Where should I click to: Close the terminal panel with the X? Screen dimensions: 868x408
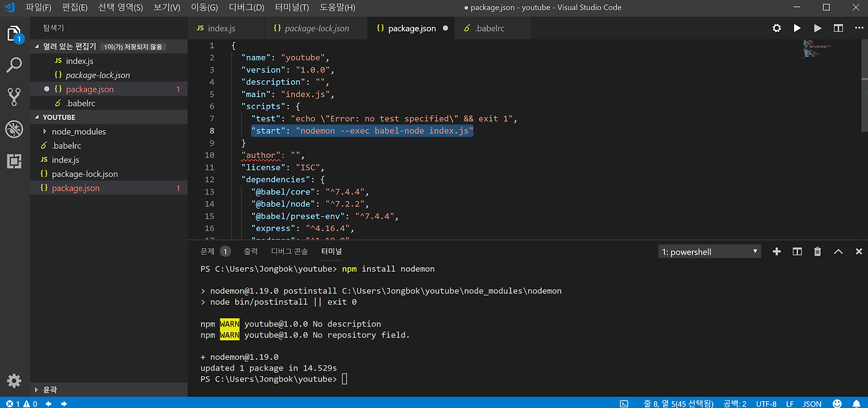tap(859, 251)
